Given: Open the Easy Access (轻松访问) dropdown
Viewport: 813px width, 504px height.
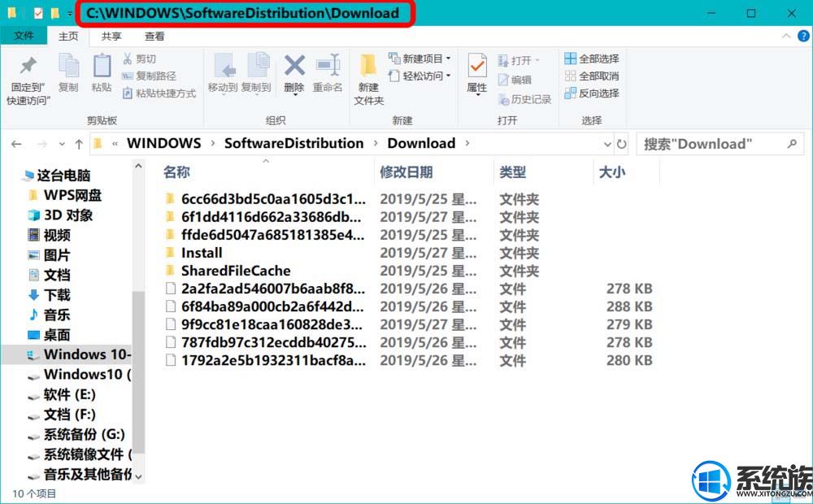Looking at the screenshot, I should coord(420,76).
